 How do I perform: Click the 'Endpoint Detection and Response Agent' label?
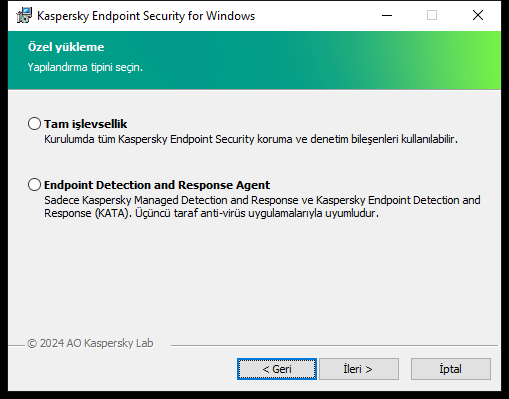pos(157,185)
